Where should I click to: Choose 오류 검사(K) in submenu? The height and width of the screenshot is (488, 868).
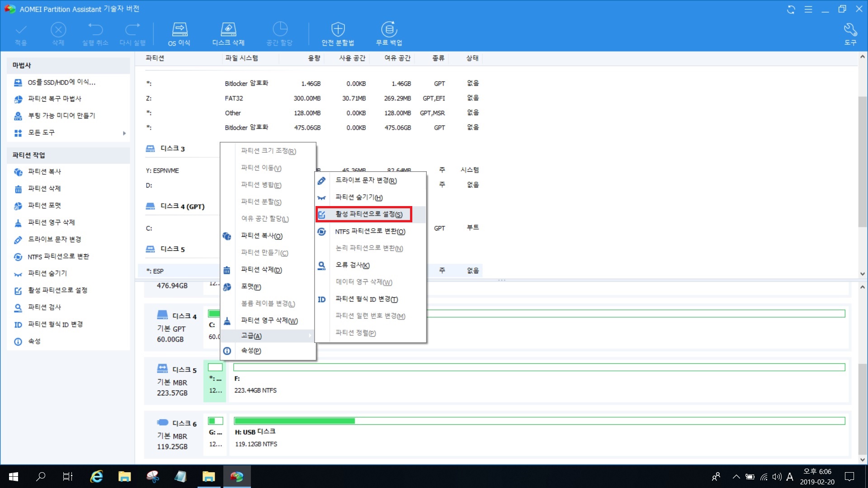tap(370, 265)
